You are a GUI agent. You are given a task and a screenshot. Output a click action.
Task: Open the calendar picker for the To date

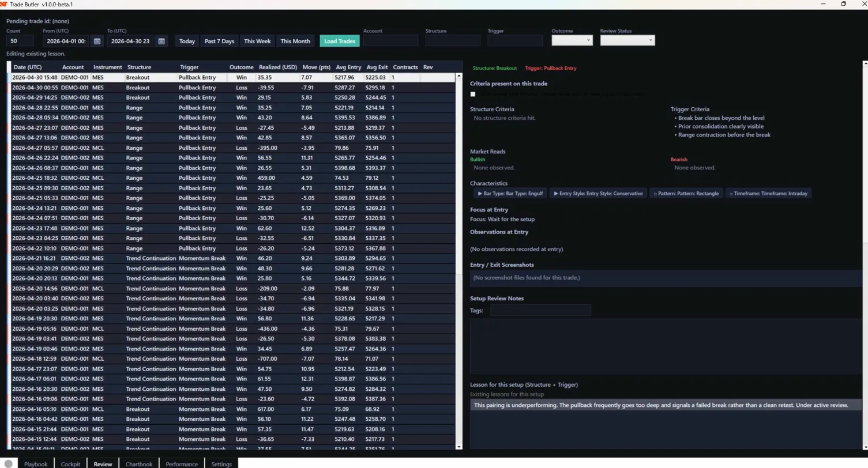(162, 41)
